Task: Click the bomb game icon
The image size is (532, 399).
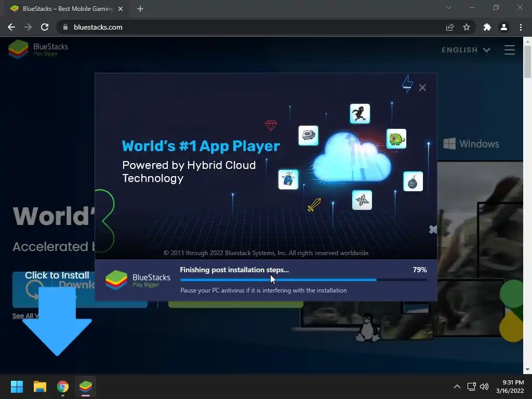Action: tap(413, 181)
